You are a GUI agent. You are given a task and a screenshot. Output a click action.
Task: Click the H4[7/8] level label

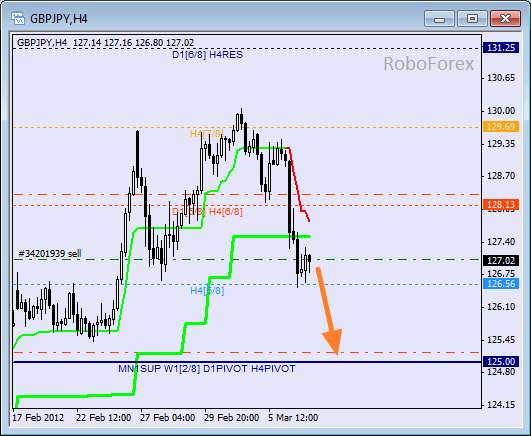tap(207, 133)
